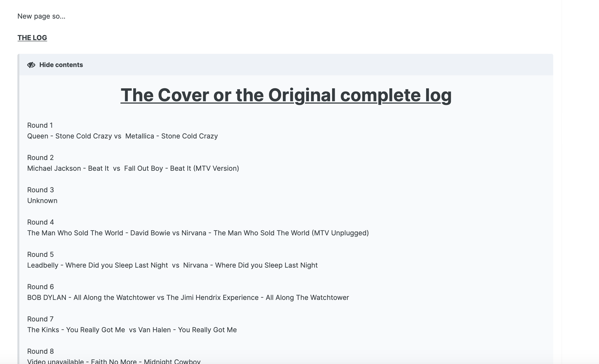Collapse the spoiler via Hide contents label
This screenshot has width=599, height=364.
tap(61, 65)
